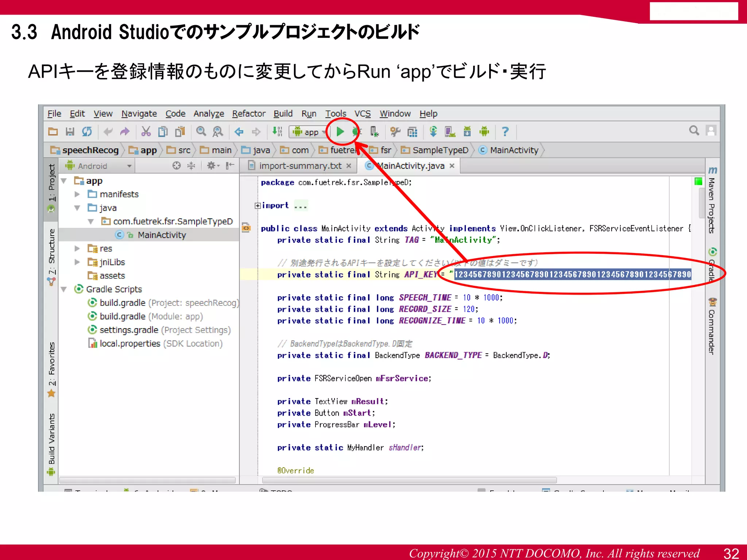747x560 pixels.
Task: Open the Build menu
Action: click(283, 114)
